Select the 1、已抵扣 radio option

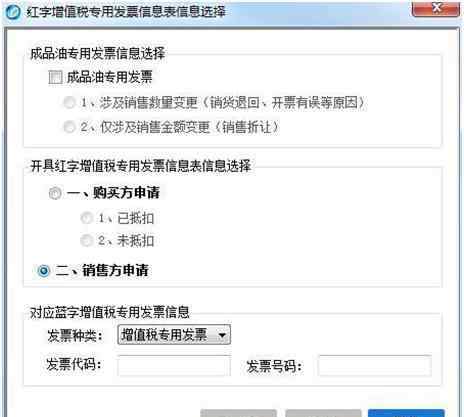click(x=86, y=218)
